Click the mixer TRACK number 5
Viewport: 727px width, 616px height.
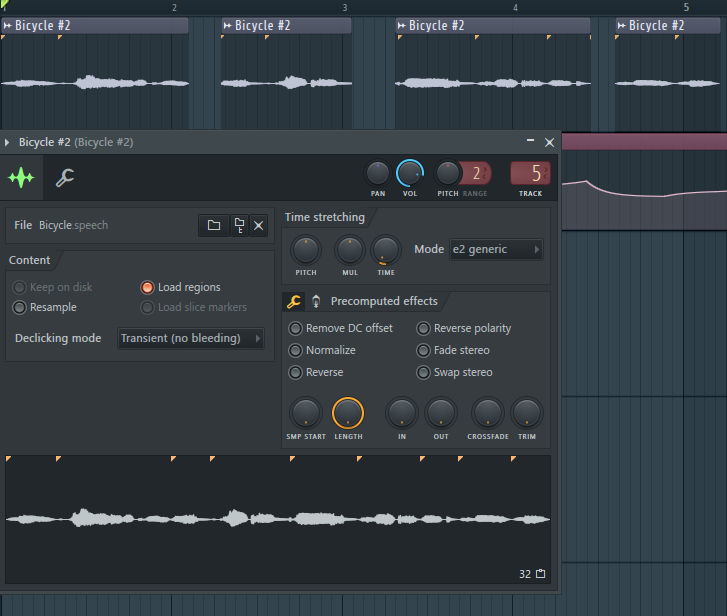530,173
